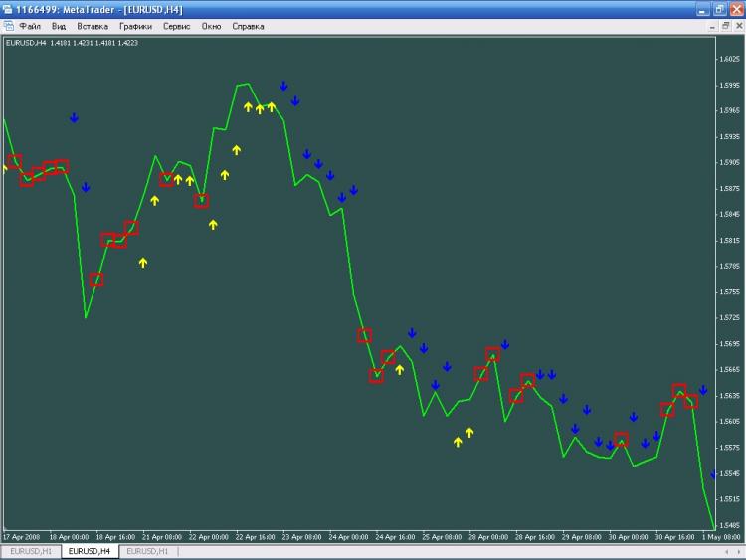Switch to the last EURUSD,H1 chart tab

[147, 551]
